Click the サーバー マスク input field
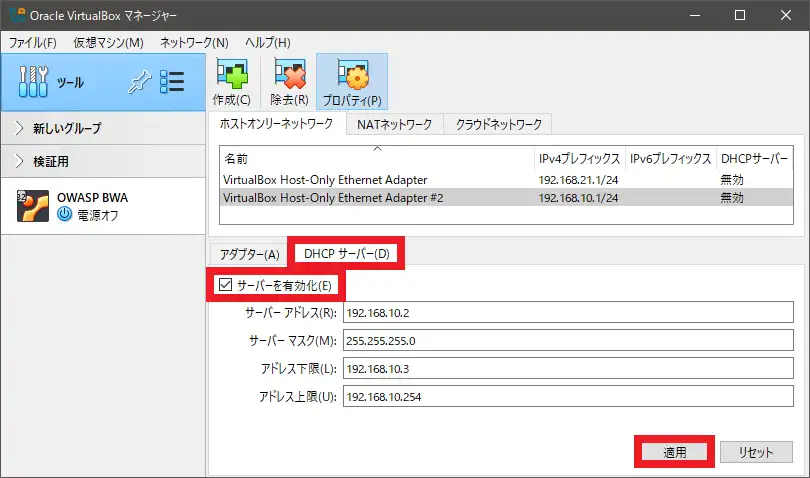The width and height of the screenshot is (810, 478). coord(568,341)
